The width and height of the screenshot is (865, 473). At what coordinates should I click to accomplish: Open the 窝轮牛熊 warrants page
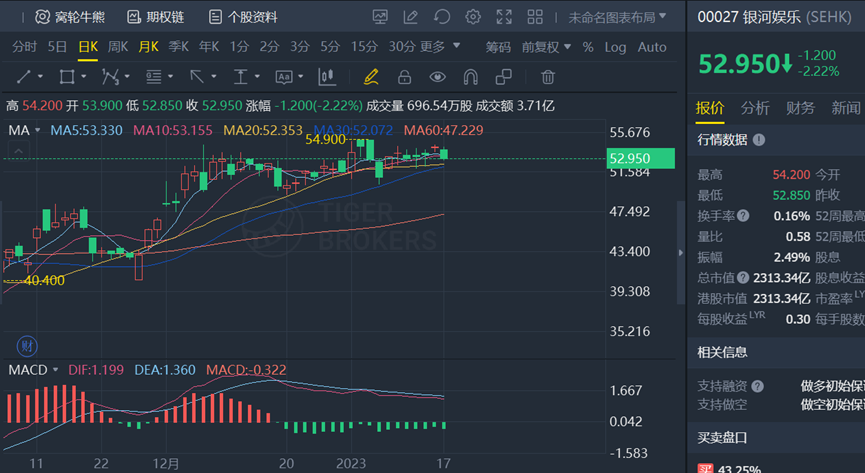click(70, 17)
